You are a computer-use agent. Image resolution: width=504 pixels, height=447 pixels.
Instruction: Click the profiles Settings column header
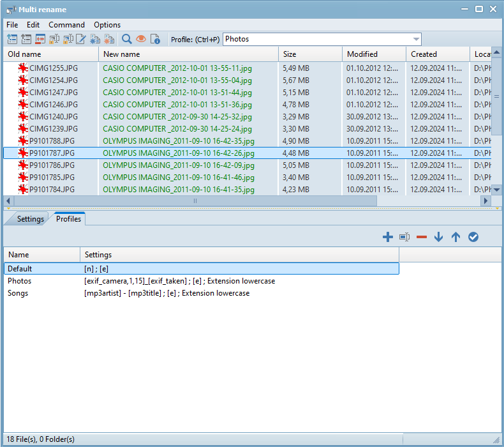tap(239, 255)
